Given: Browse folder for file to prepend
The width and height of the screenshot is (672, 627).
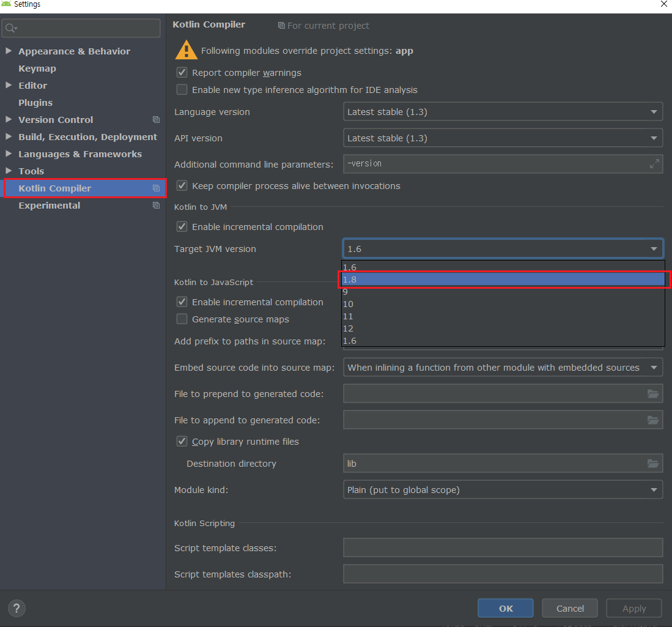Looking at the screenshot, I should (x=652, y=394).
